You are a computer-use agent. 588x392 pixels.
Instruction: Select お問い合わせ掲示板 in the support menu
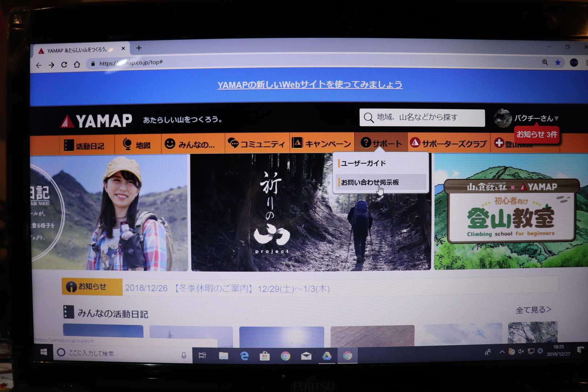[x=369, y=182]
